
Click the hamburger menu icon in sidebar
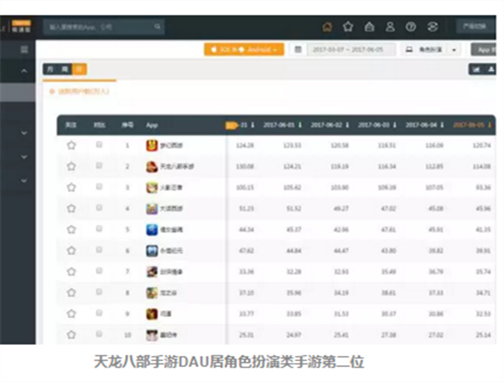coord(24,50)
